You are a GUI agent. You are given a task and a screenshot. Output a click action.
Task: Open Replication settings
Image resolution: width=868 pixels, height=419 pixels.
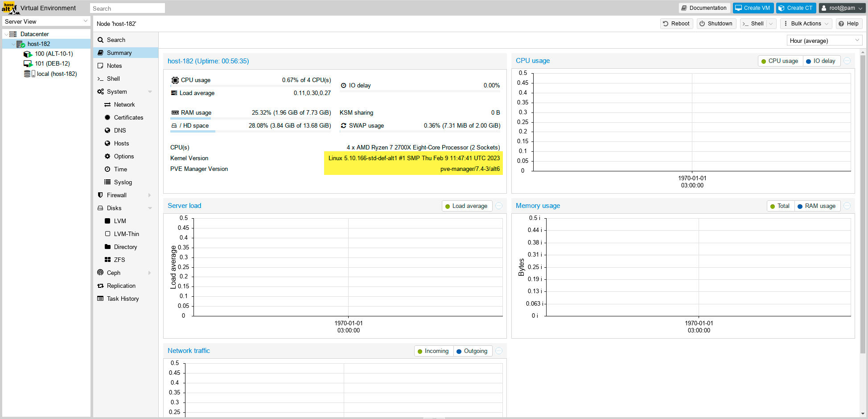click(x=121, y=286)
